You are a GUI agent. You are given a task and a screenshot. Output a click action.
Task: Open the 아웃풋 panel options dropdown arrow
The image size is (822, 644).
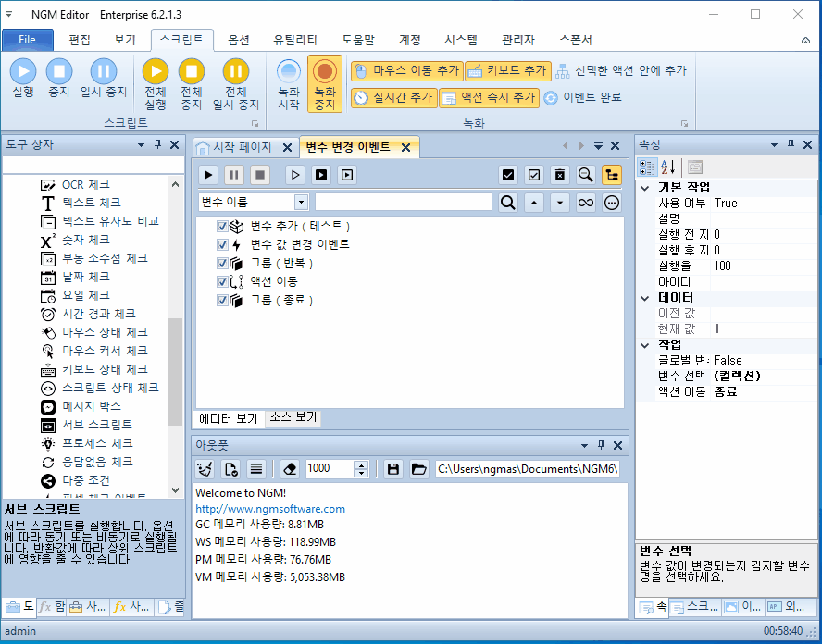coord(584,446)
